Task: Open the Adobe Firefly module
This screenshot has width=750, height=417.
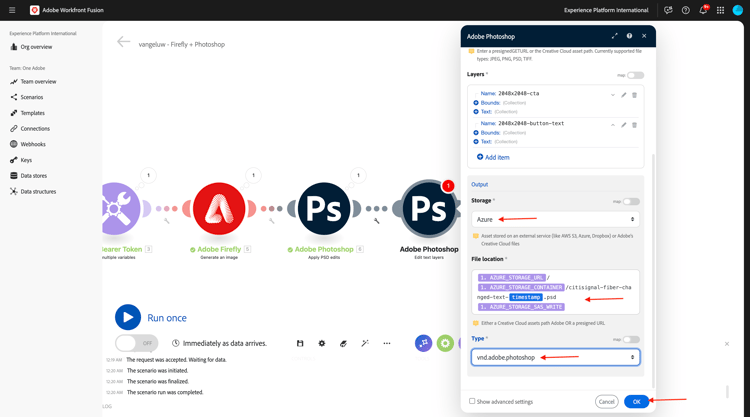Action: point(219,208)
